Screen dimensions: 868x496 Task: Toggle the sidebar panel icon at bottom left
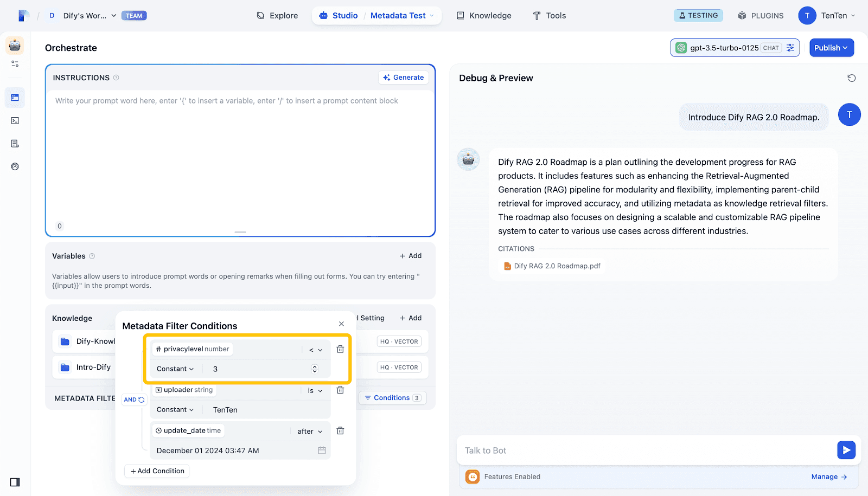click(x=15, y=482)
